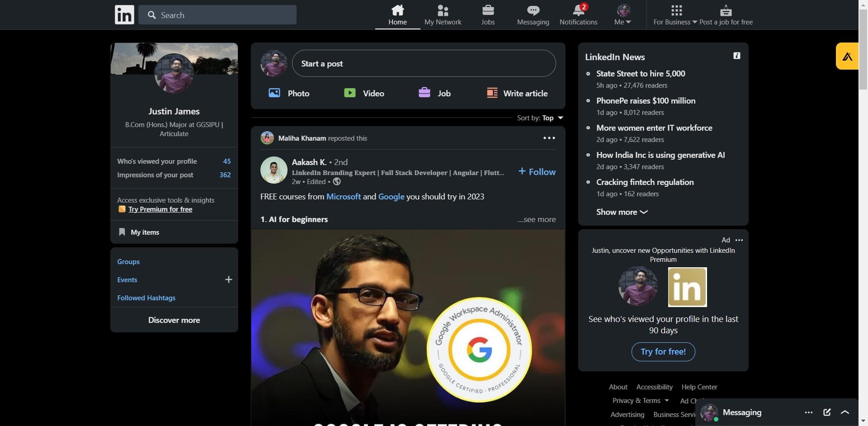
Task: Expand the For Business menu
Action: [x=675, y=15]
